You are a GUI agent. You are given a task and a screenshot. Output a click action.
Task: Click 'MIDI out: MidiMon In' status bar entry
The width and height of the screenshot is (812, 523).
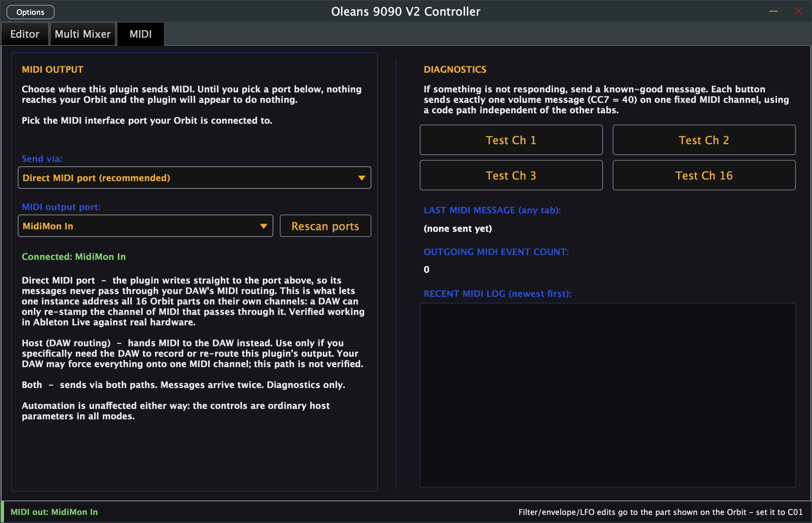54,512
